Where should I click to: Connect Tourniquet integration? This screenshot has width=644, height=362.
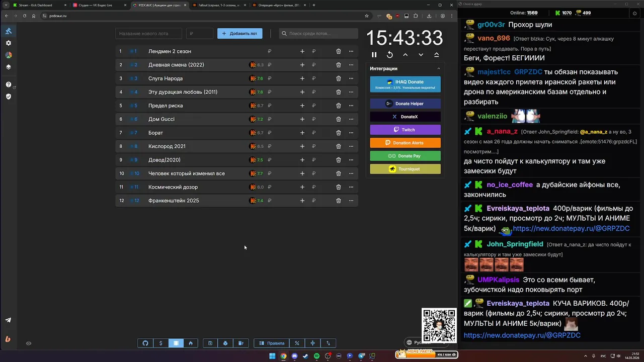(405, 169)
